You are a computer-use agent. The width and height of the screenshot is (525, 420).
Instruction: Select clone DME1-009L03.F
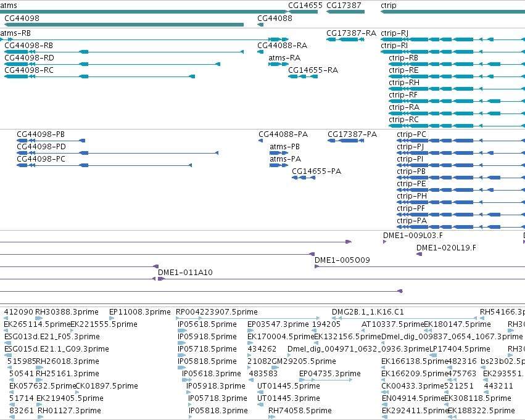pyautogui.click(x=413, y=236)
